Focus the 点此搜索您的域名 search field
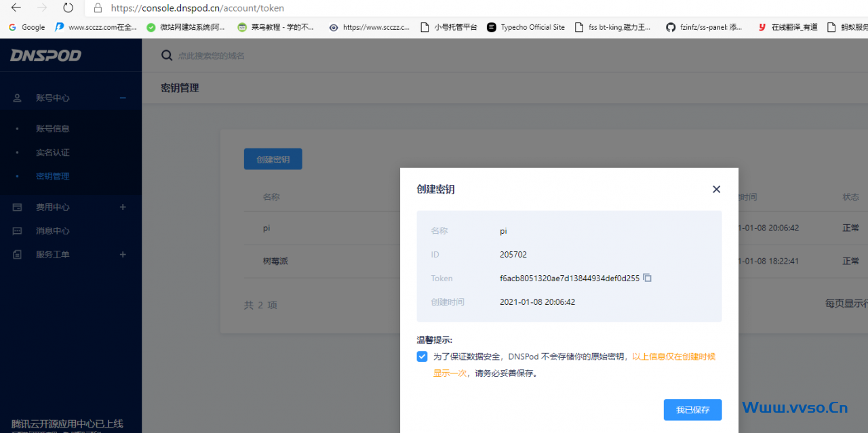This screenshot has width=868, height=433. tap(211, 56)
